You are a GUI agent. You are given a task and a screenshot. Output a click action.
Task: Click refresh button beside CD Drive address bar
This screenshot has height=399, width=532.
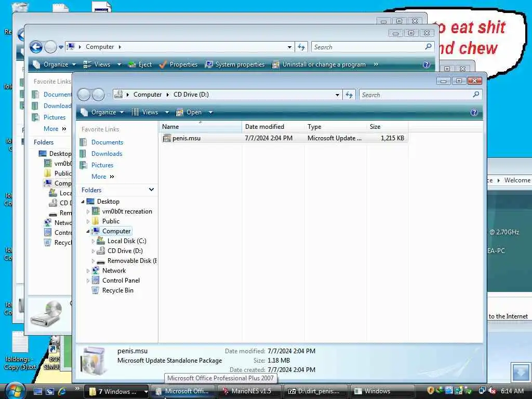tap(349, 95)
